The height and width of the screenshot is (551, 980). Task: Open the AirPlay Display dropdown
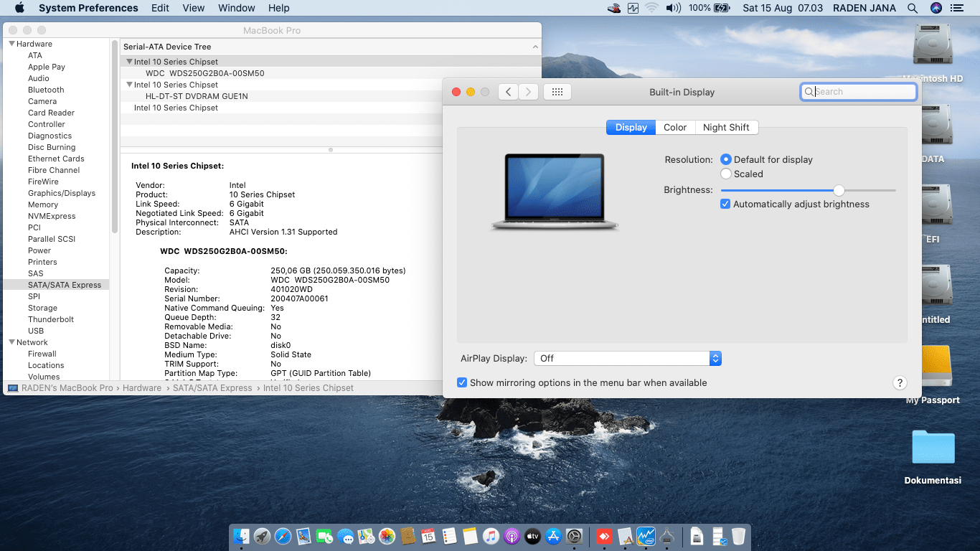tap(626, 359)
